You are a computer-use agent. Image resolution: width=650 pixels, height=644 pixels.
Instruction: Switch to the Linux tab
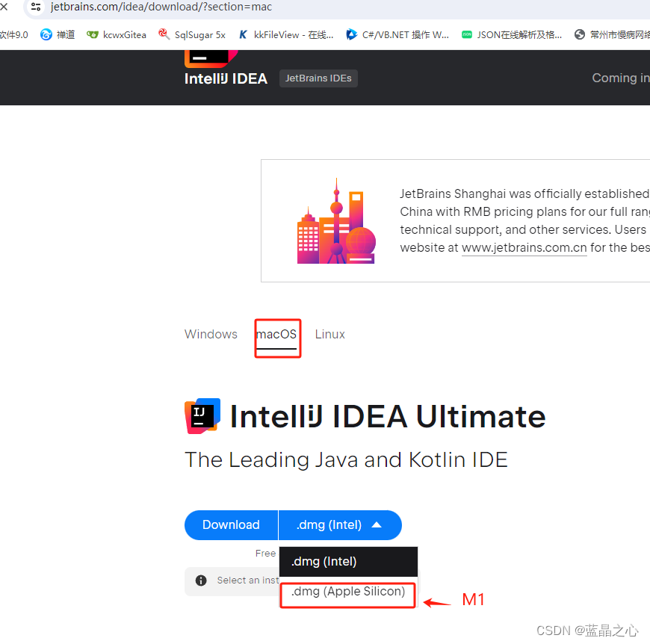click(330, 334)
